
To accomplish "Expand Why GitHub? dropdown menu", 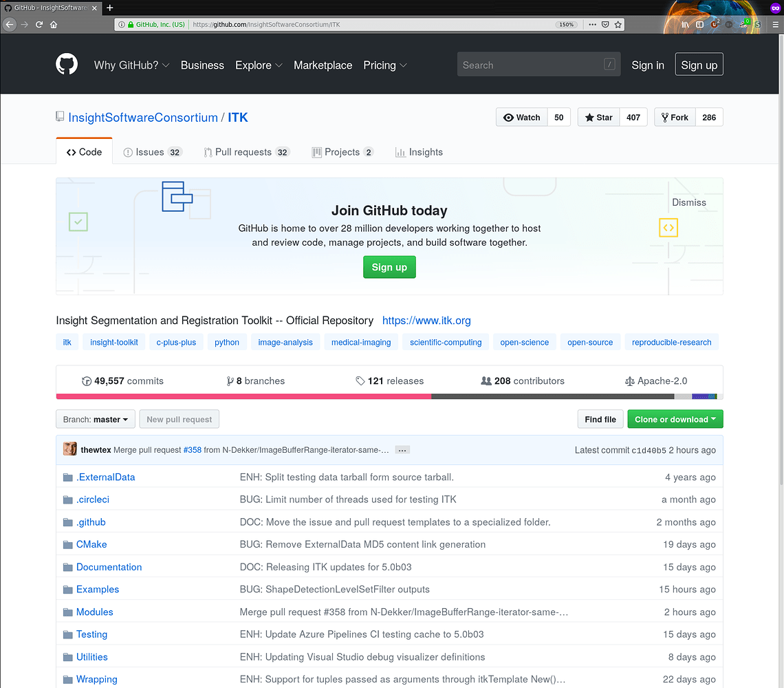I will coord(131,65).
